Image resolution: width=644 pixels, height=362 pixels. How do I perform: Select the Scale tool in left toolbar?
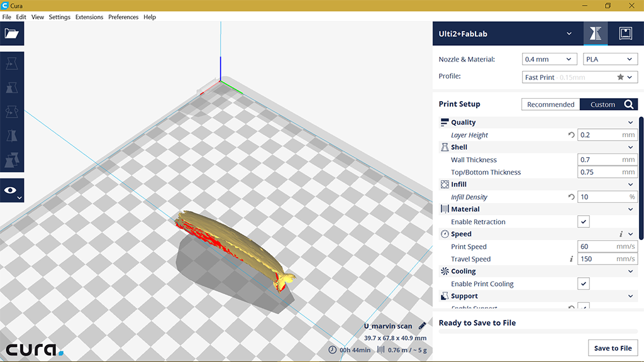coord(11,87)
